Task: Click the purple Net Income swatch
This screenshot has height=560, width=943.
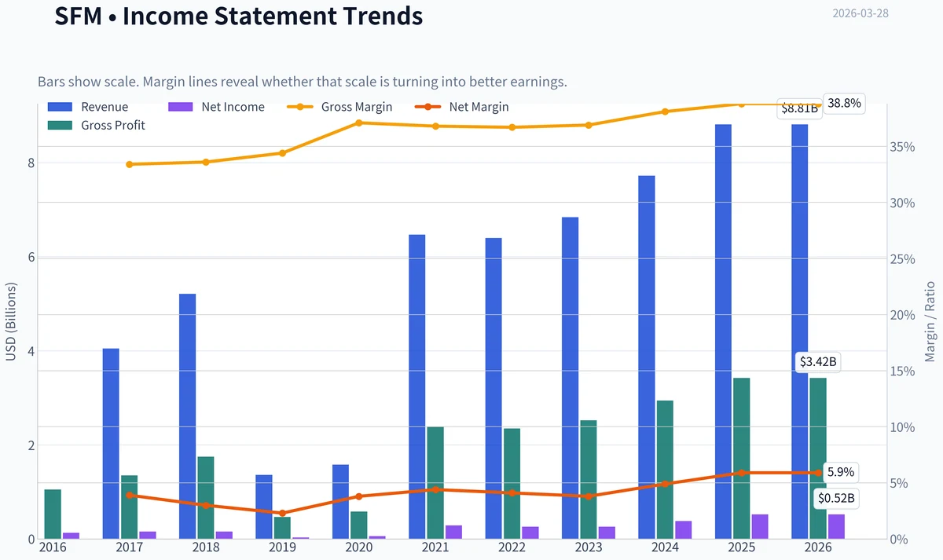Action: pos(182,107)
